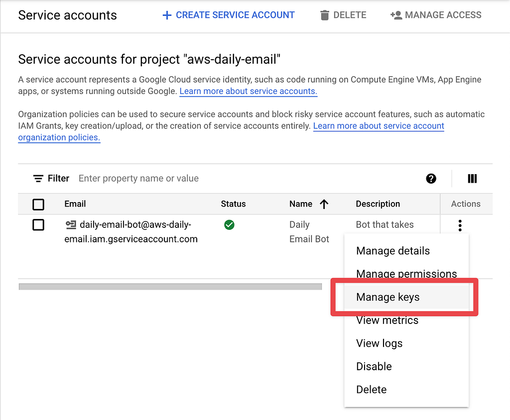Click the horizontal table scrollbar
The height and width of the screenshot is (420, 510).
tap(170, 287)
